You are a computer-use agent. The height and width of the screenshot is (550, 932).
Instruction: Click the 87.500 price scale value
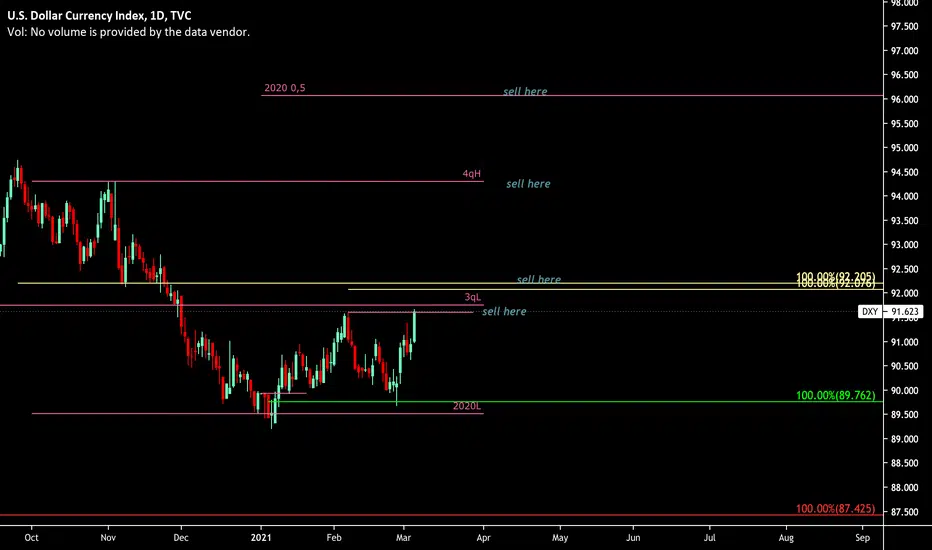point(904,512)
